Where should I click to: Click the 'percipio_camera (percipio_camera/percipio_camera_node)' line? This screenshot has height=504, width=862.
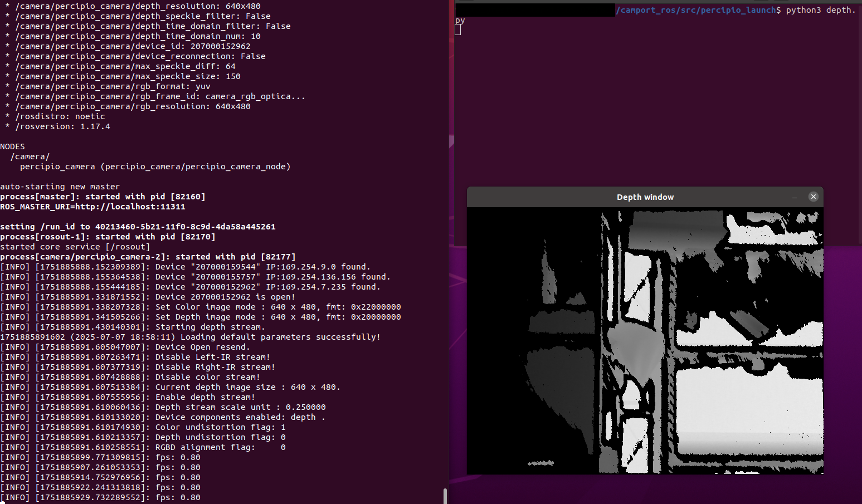click(x=155, y=167)
